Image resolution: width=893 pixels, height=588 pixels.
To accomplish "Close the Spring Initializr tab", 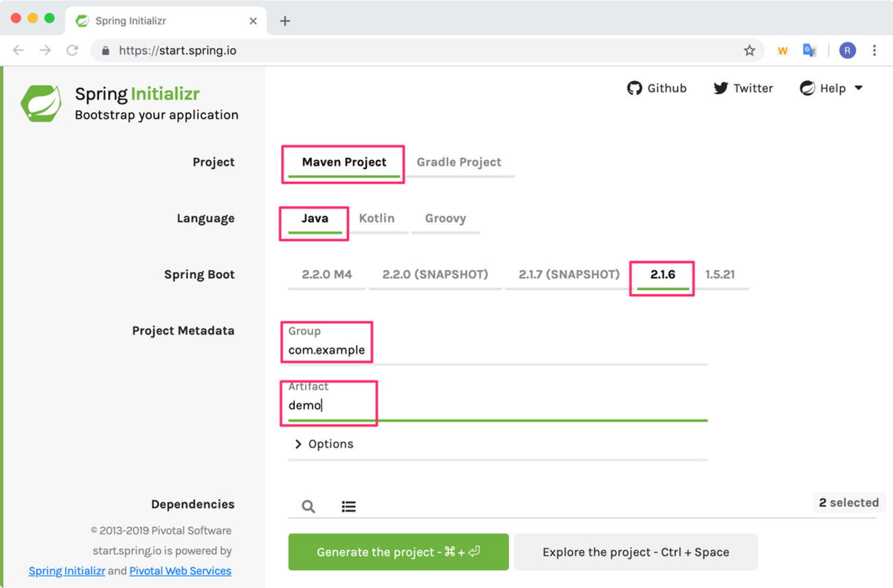I will tap(253, 21).
